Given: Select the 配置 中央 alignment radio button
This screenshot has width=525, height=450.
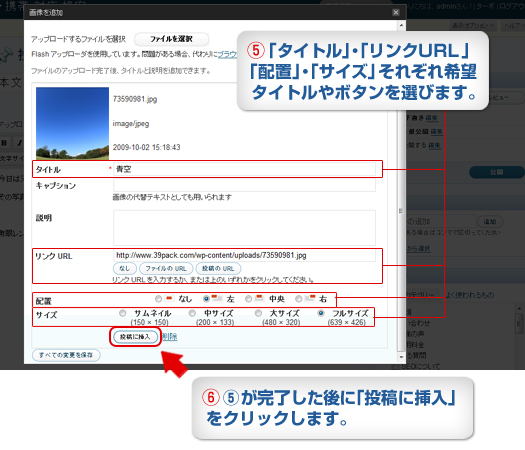Looking at the screenshot, I should pyautogui.click(x=248, y=299).
